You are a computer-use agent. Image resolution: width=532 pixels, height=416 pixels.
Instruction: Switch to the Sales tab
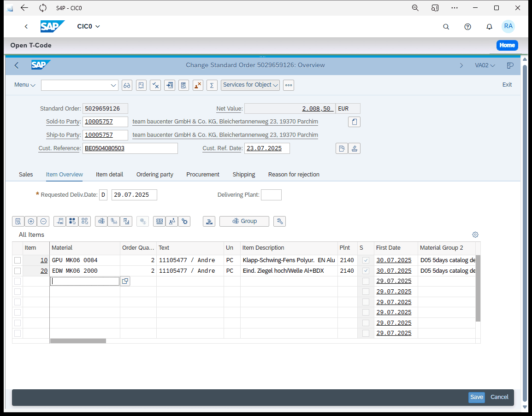[x=26, y=175]
